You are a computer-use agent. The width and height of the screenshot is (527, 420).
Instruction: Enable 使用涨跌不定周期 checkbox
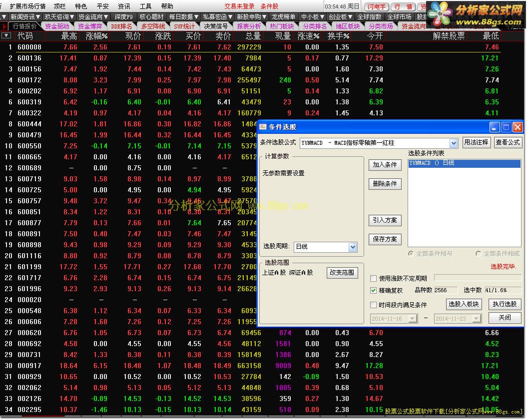(x=373, y=278)
